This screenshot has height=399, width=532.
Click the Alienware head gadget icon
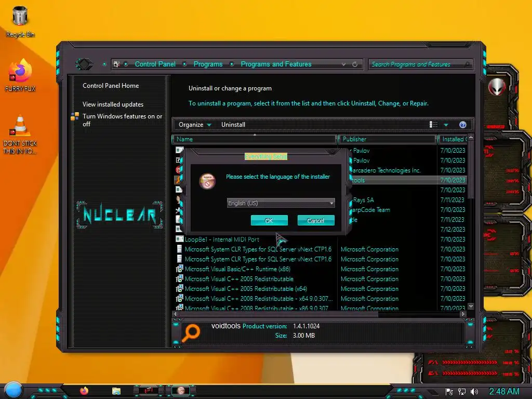(497, 87)
